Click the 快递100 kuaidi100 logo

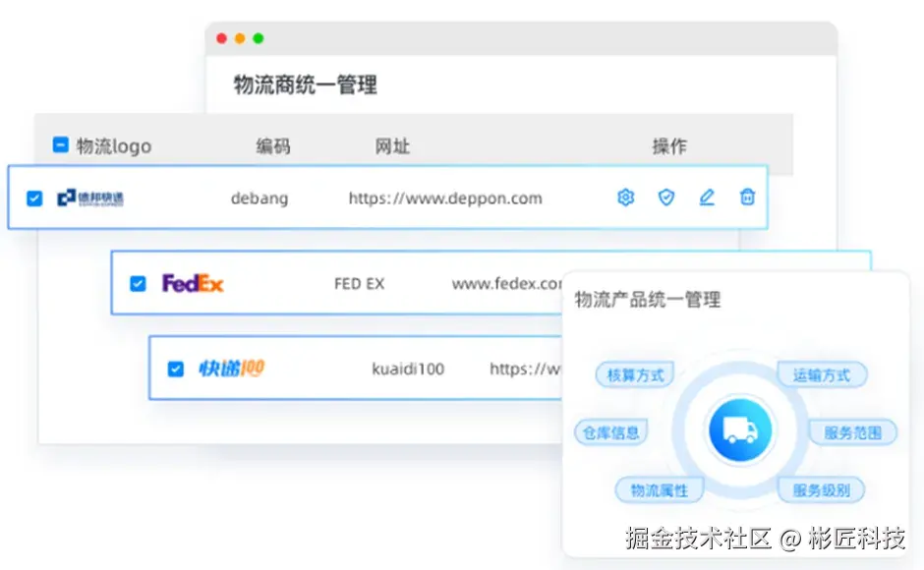[230, 370]
